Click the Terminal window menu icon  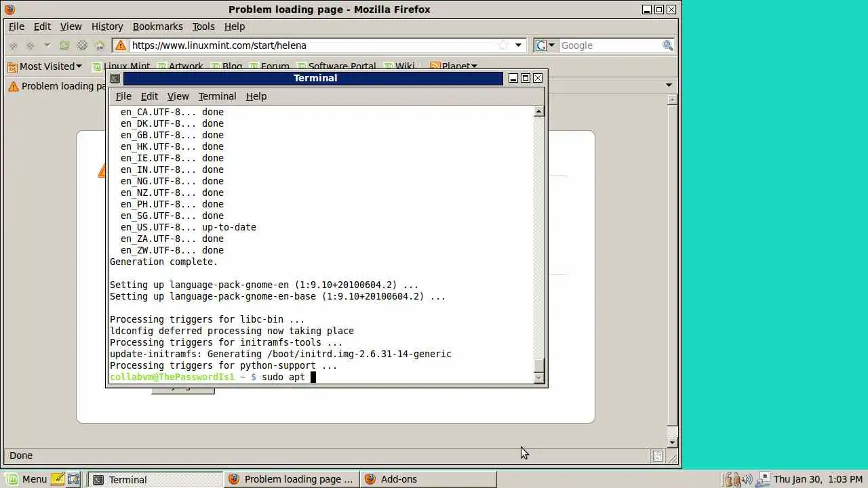pyautogui.click(x=115, y=78)
